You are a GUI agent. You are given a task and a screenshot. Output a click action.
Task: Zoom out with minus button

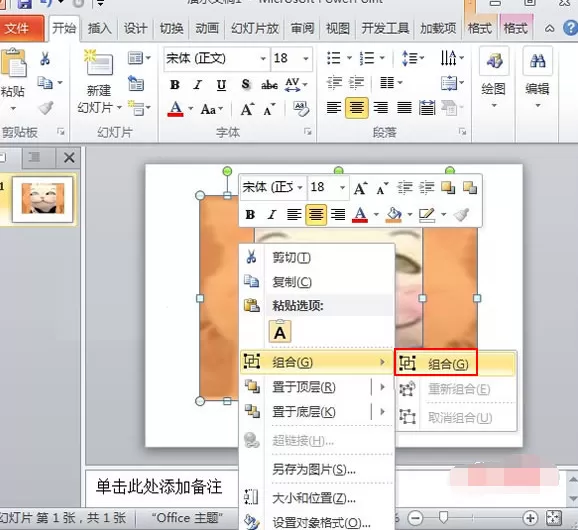coord(415,518)
